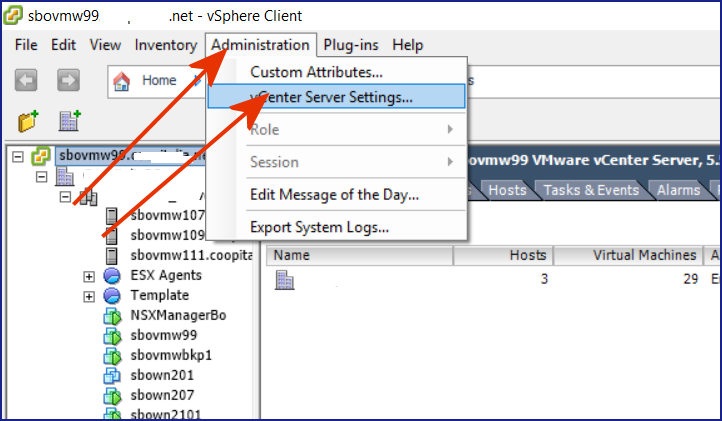Open the Plug-ins menu
The width and height of the screenshot is (722, 421).
coord(351,45)
